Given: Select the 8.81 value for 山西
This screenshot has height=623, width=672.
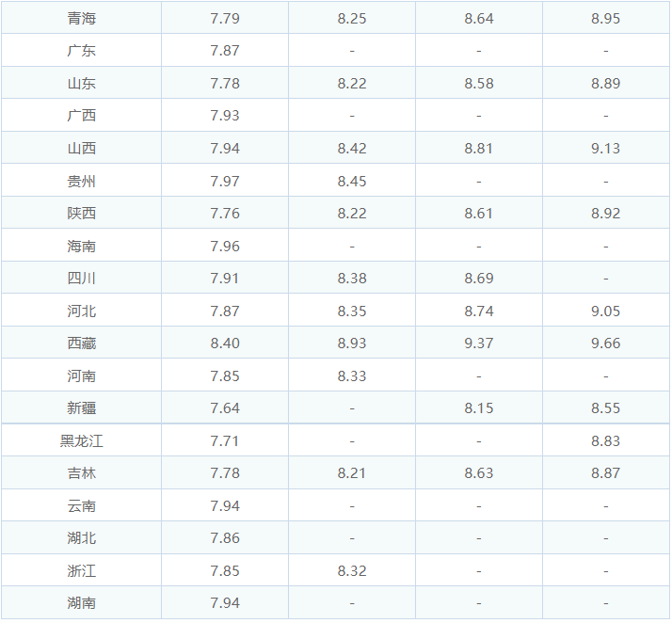Looking at the screenshot, I should 479,149.
